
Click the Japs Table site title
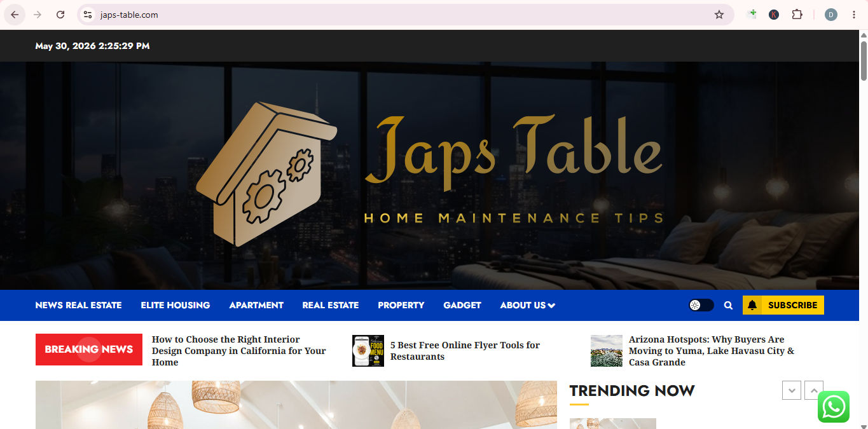click(x=513, y=153)
